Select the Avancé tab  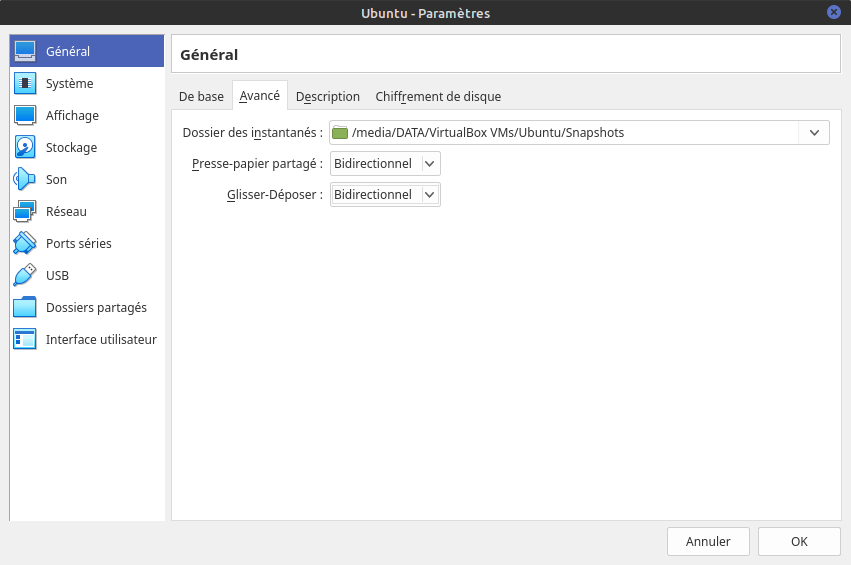point(259,96)
